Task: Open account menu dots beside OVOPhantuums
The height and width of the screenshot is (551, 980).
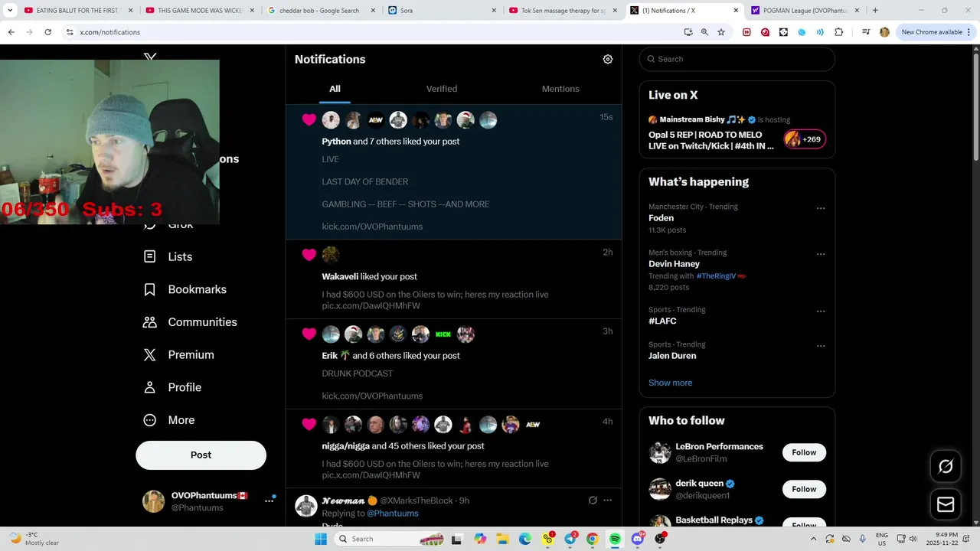Action: pos(269,500)
